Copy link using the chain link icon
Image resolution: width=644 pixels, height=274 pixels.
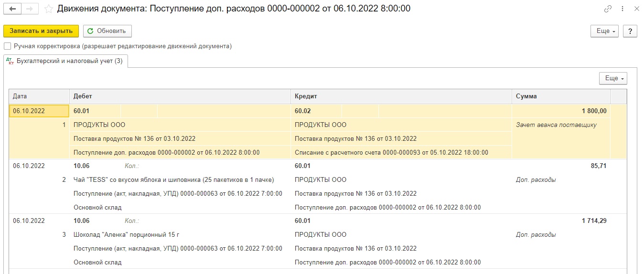click(x=608, y=9)
